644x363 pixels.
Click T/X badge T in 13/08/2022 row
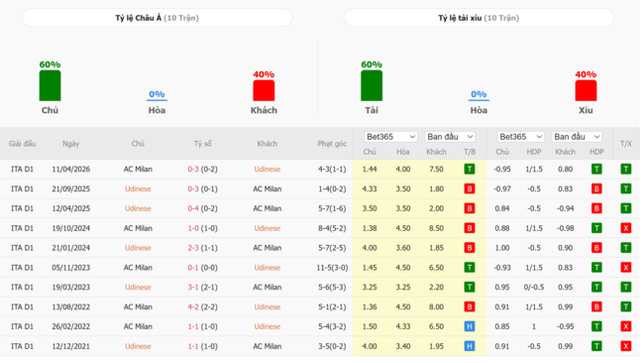tap(626, 306)
